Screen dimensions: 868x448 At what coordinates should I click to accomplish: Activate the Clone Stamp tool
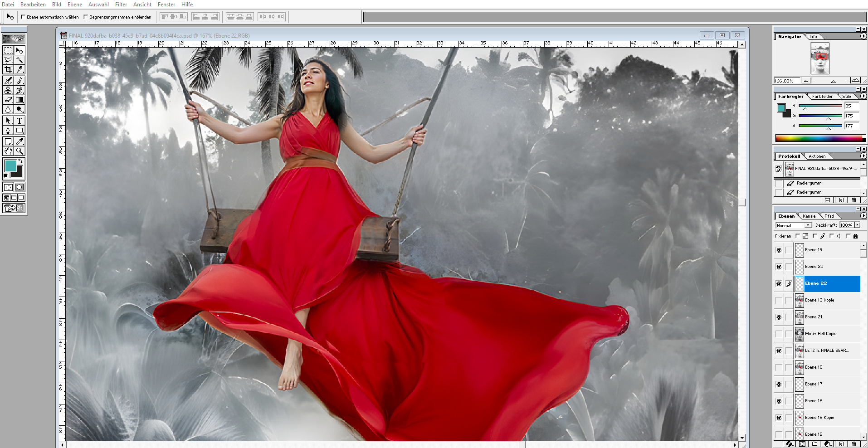(x=8, y=90)
